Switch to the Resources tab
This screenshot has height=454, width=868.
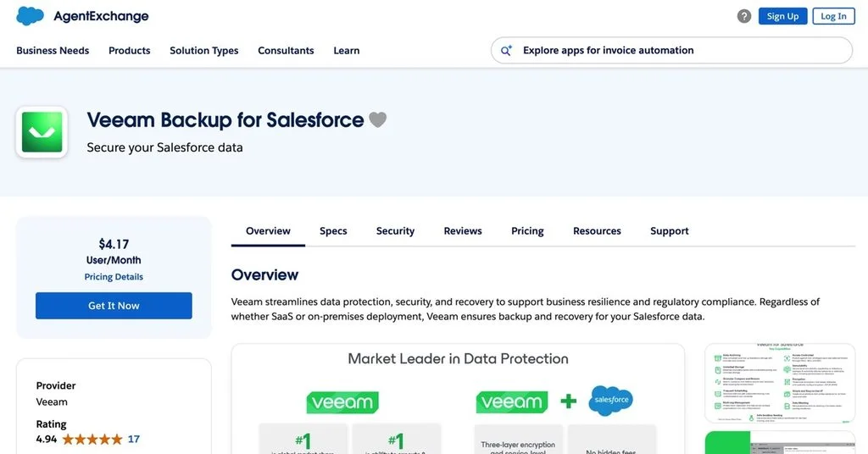click(597, 231)
